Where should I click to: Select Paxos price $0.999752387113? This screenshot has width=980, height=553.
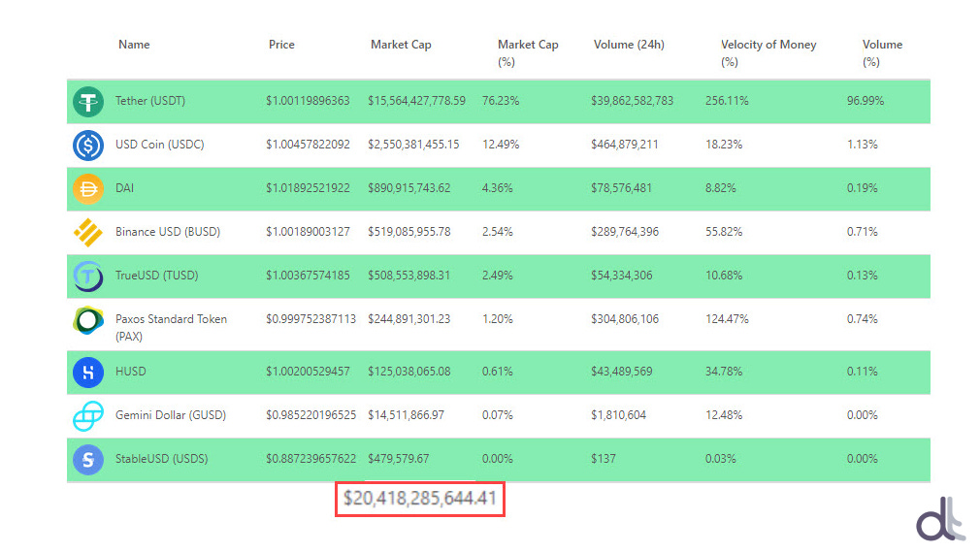(x=310, y=319)
